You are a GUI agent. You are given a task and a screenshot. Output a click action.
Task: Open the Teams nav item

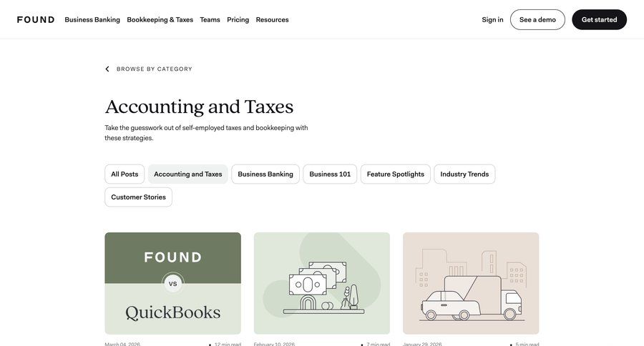click(210, 20)
